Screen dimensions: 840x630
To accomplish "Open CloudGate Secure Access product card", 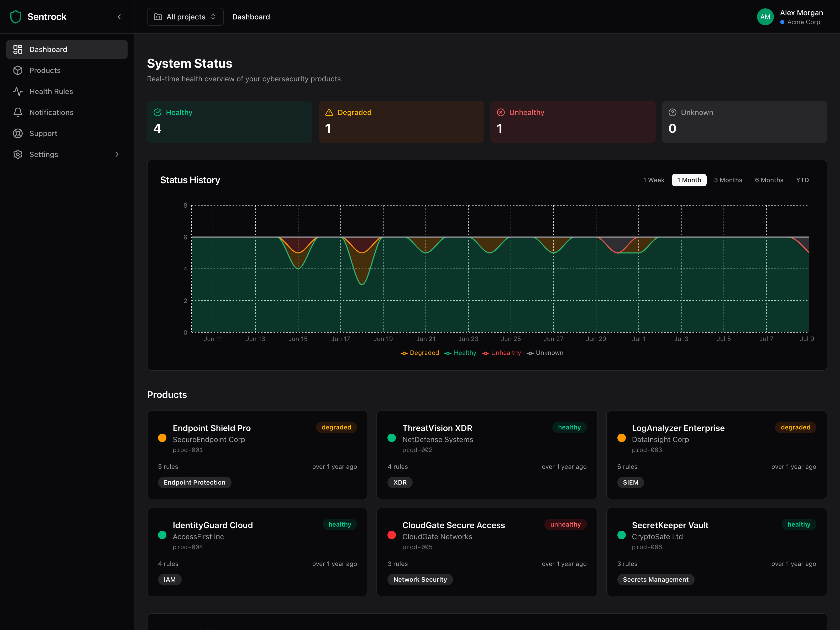I will click(487, 552).
